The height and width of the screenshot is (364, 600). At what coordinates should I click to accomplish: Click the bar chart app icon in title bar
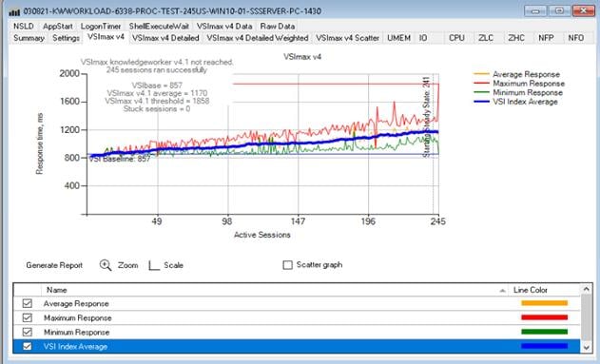coord(14,11)
